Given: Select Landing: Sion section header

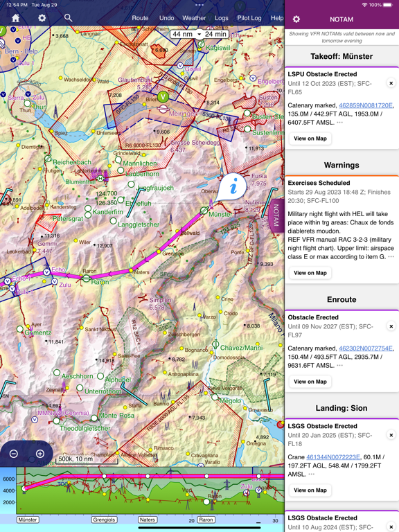Looking at the screenshot, I should click(342, 408).
